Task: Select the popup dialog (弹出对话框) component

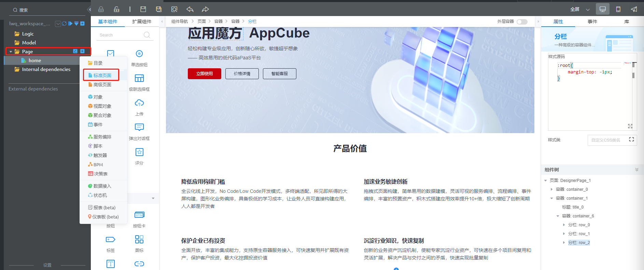Action: point(139,131)
